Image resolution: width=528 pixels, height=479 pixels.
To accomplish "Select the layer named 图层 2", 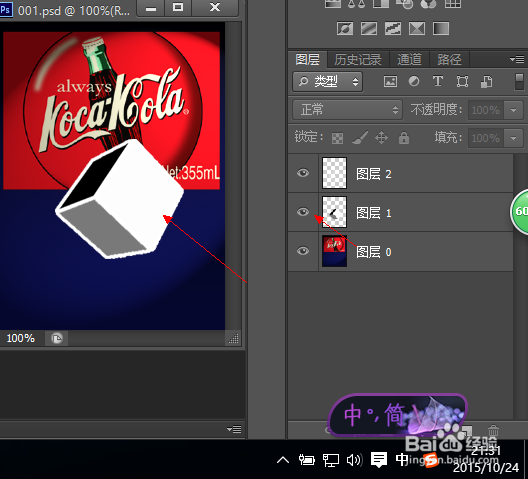I will 400,173.
